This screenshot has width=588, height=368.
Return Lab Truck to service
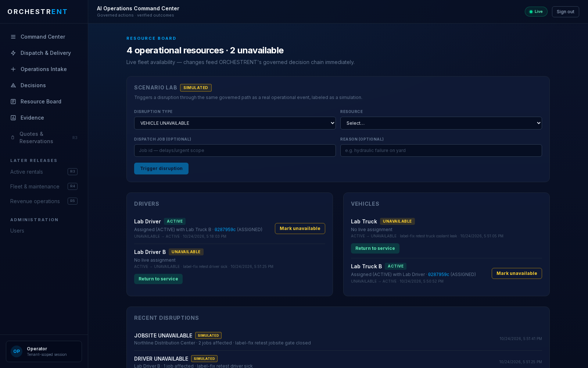click(375, 248)
